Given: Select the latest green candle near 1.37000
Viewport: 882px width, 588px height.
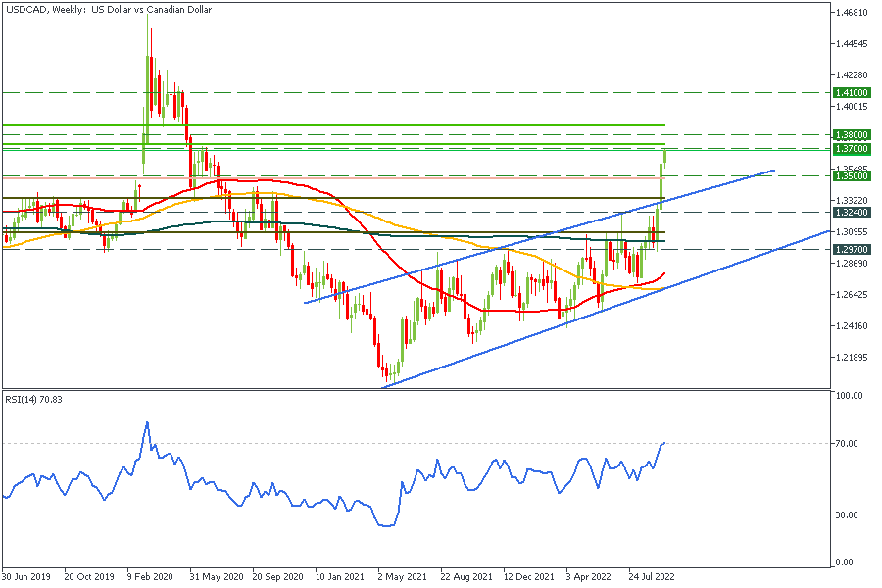Looking at the screenshot, I should [x=664, y=157].
